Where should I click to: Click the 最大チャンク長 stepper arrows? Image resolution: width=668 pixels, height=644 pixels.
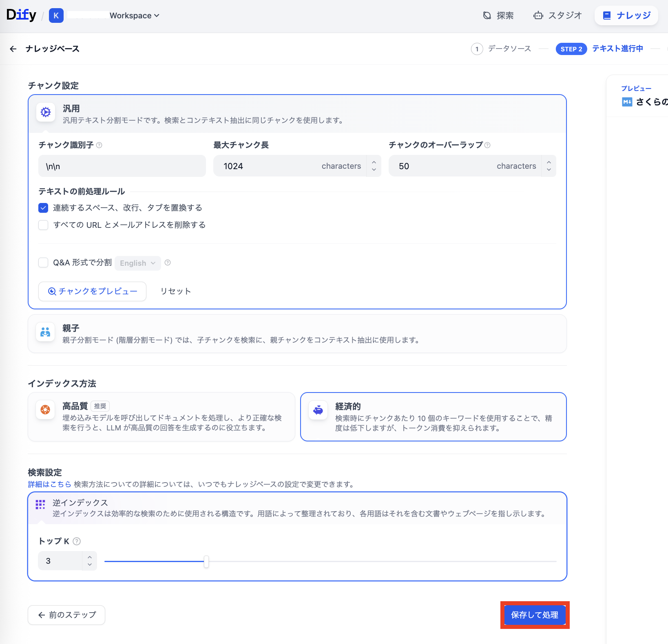coord(374,166)
